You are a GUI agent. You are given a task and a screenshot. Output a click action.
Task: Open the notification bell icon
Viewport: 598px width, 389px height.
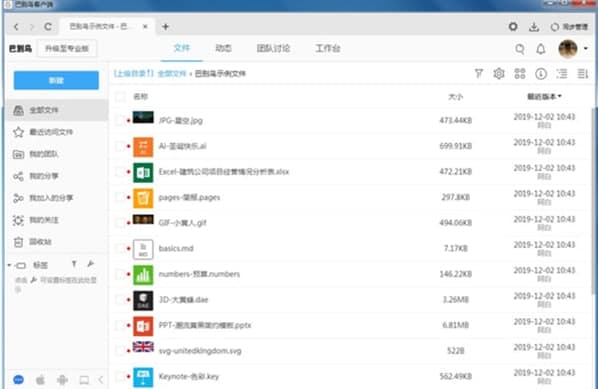541,49
